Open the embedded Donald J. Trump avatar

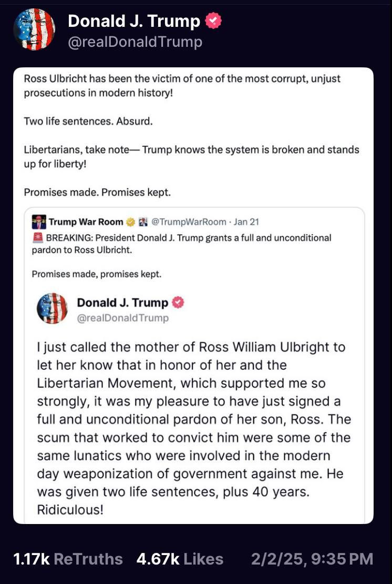52,308
